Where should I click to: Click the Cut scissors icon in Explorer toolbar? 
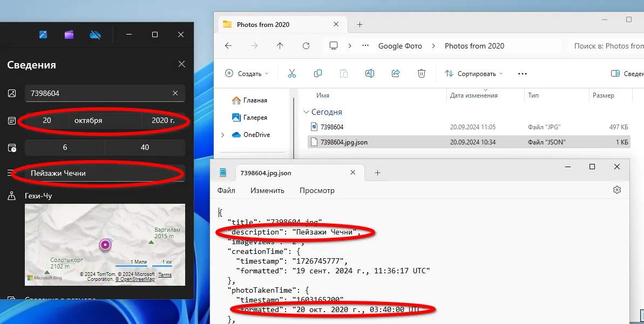(x=292, y=73)
